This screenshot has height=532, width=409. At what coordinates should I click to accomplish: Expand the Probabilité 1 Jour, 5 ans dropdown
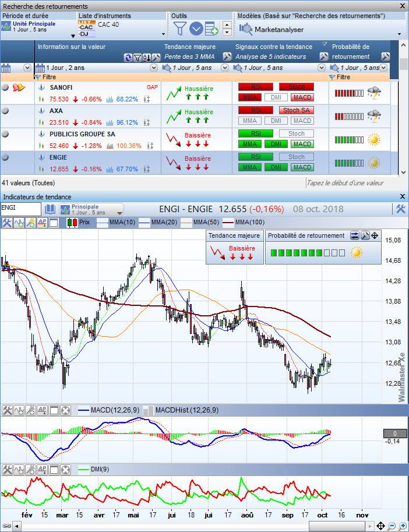coord(383,68)
